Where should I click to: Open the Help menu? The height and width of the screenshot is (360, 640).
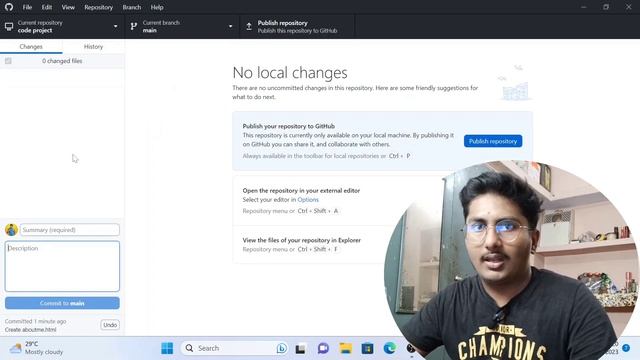[157, 7]
